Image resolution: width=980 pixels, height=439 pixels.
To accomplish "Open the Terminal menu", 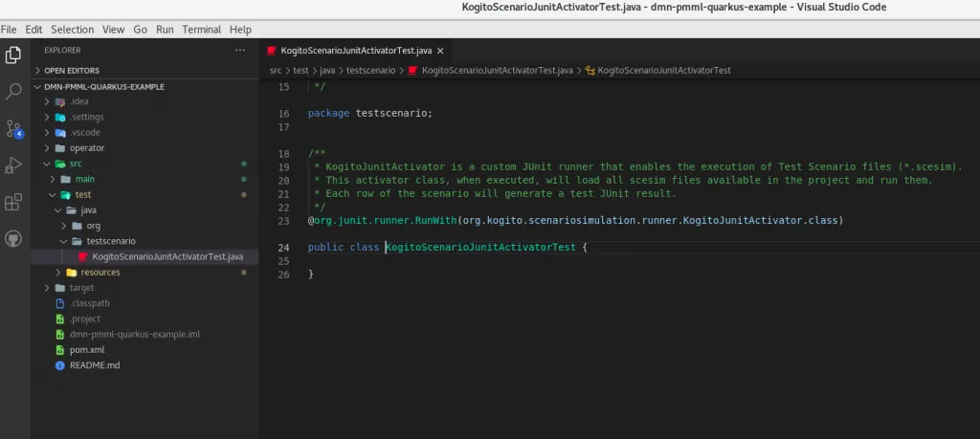I will (x=202, y=30).
